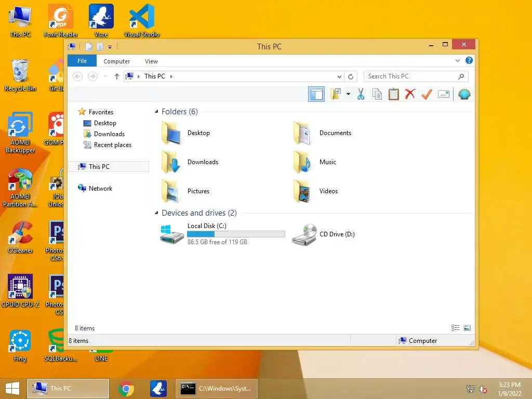
Task: Select the Desktop folder icon
Action: (171, 133)
